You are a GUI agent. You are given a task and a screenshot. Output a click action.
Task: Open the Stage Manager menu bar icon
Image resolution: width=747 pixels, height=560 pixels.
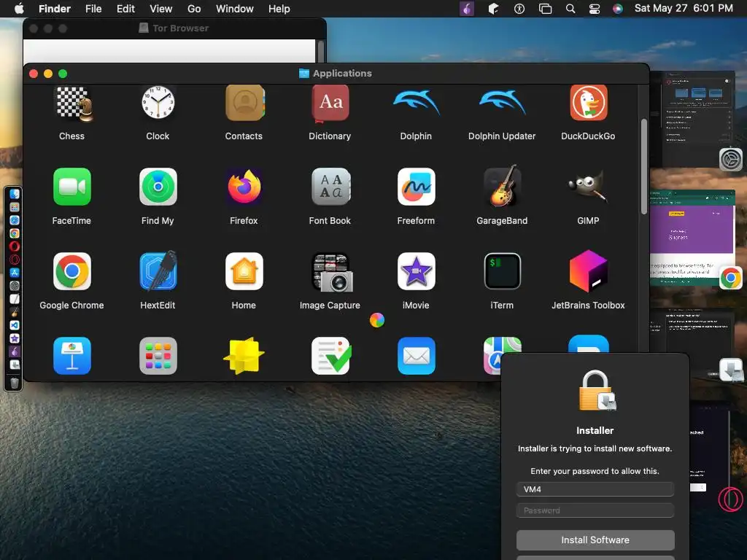545,9
